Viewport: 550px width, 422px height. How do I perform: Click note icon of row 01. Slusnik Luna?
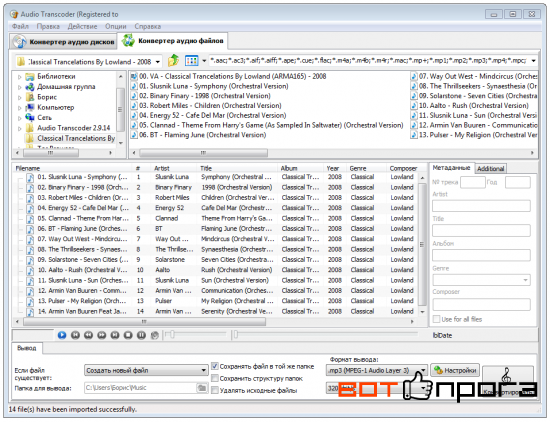[x=31, y=177]
